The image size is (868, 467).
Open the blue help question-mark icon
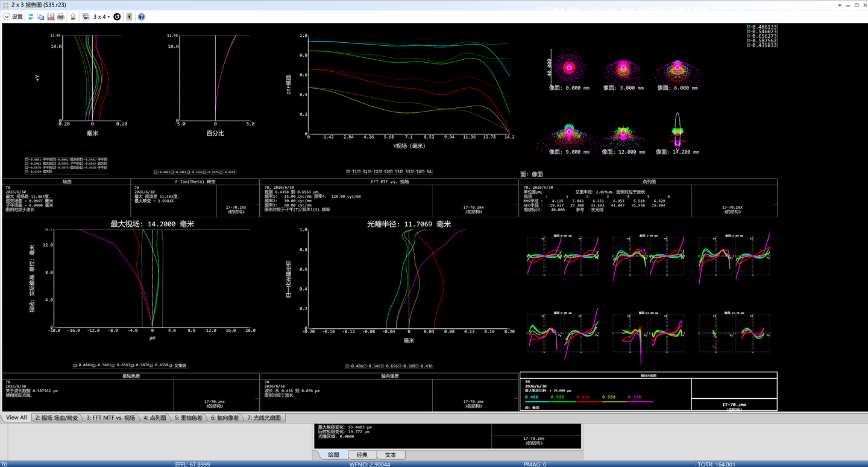[x=141, y=17]
